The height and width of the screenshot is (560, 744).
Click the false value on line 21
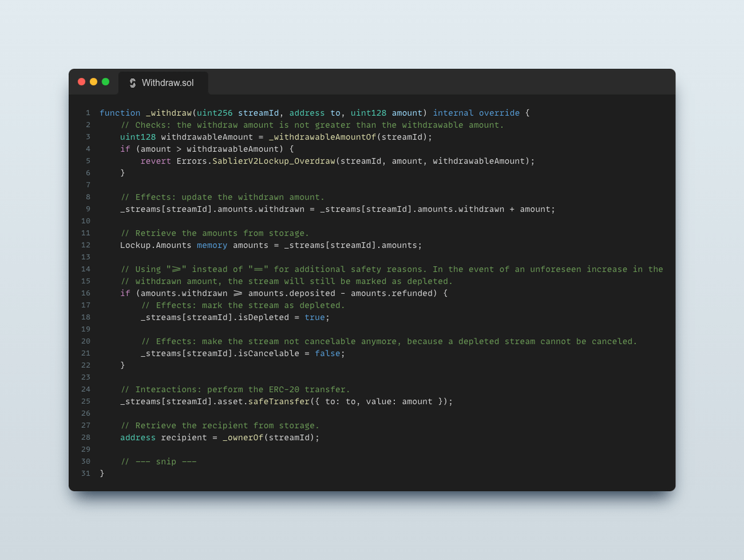point(327,353)
